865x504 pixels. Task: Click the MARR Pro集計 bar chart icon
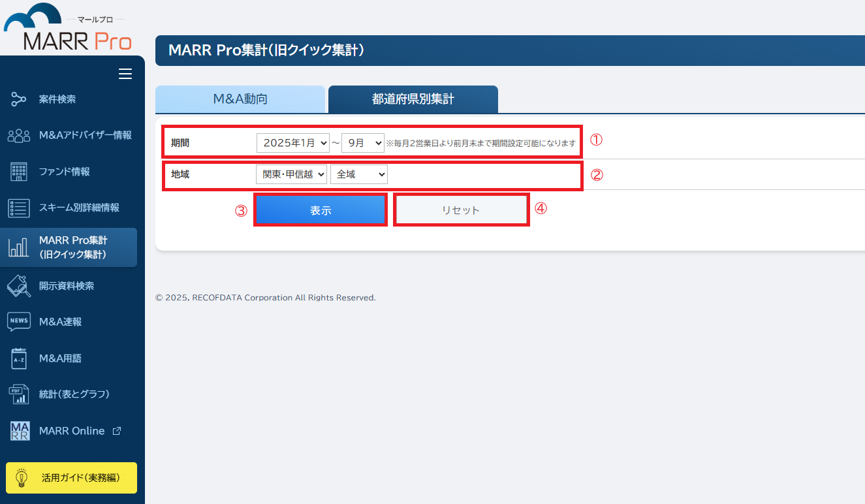coord(18,247)
